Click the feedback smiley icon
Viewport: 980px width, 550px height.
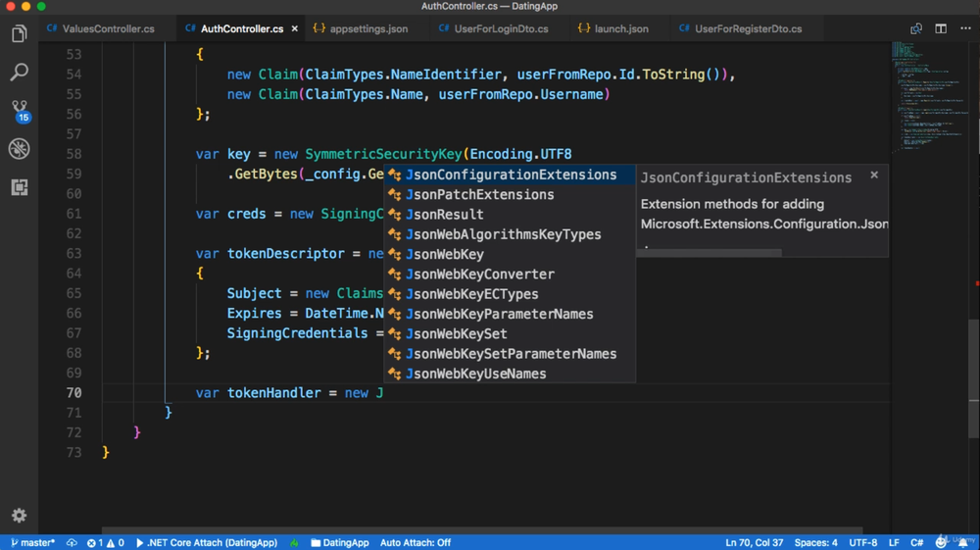click(940, 542)
